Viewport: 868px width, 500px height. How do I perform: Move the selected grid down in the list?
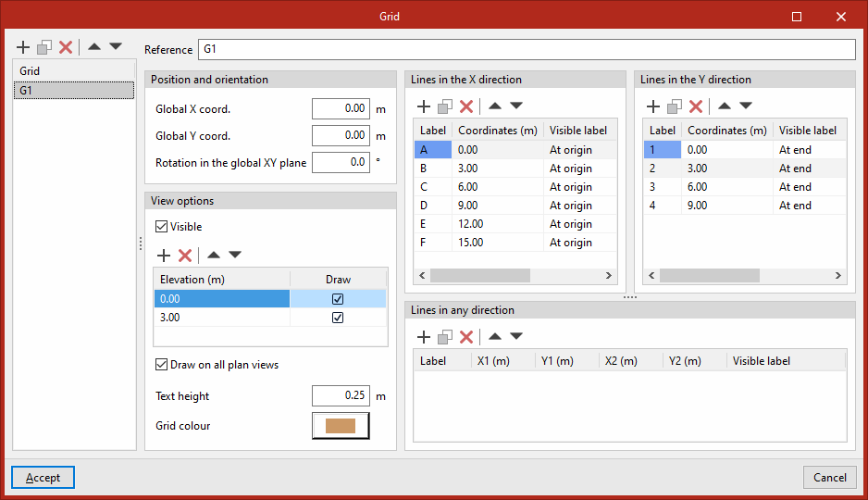tap(116, 46)
